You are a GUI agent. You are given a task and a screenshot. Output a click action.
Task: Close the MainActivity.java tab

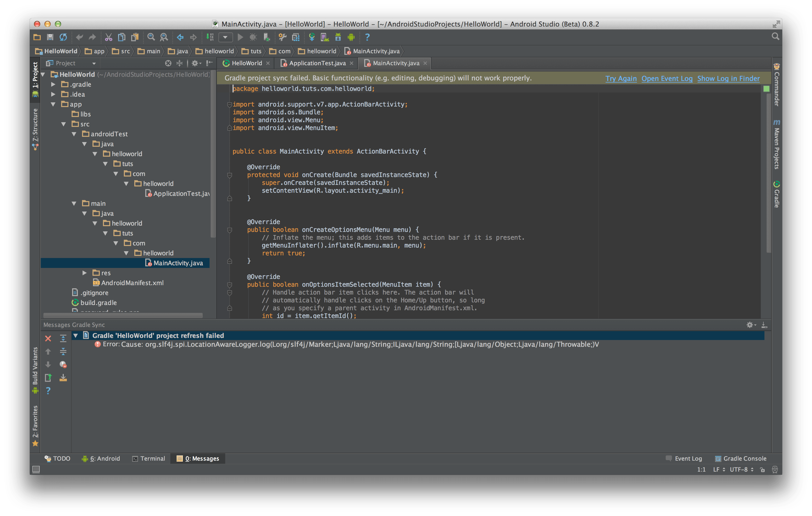tap(425, 63)
